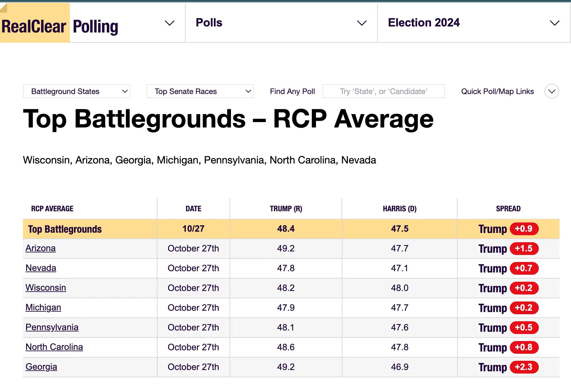Image resolution: width=571 pixels, height=392 pixels.
Task: Open the Georgia polling link
Action: pos(41,367)
